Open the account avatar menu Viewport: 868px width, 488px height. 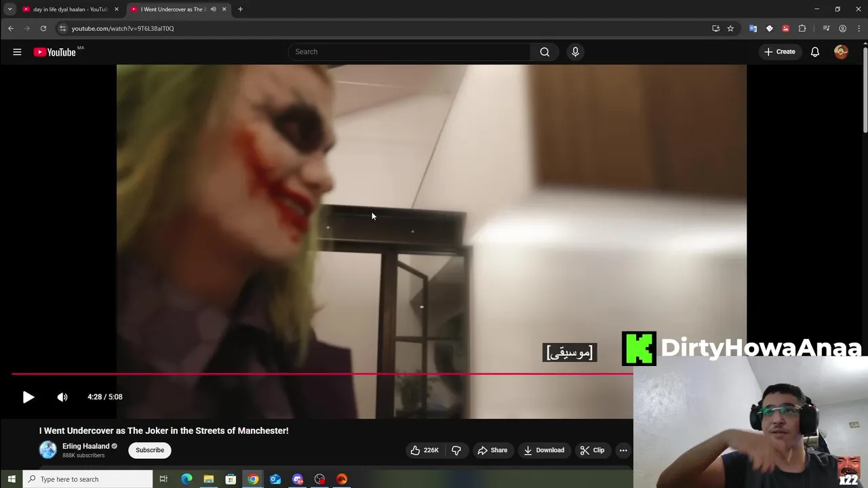point(841,52)
